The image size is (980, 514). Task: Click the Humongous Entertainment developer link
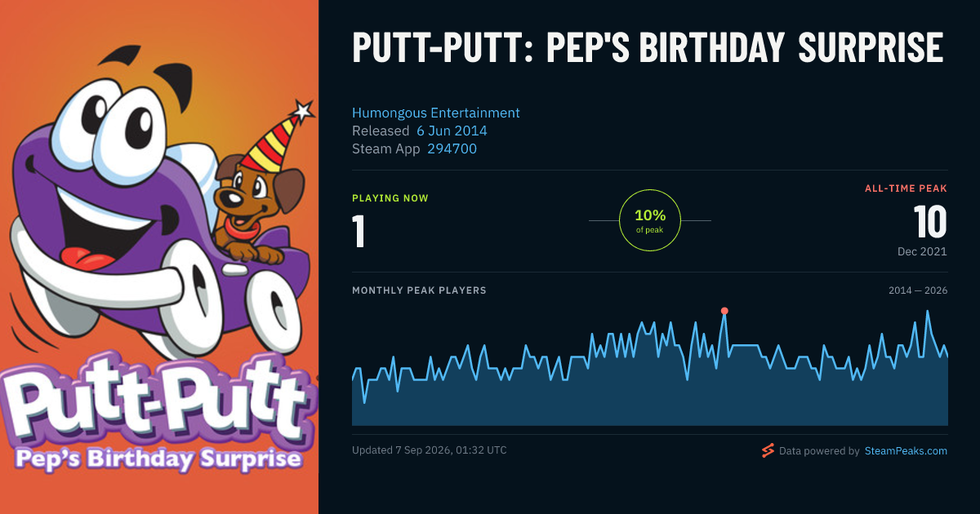tap(435, 113)
